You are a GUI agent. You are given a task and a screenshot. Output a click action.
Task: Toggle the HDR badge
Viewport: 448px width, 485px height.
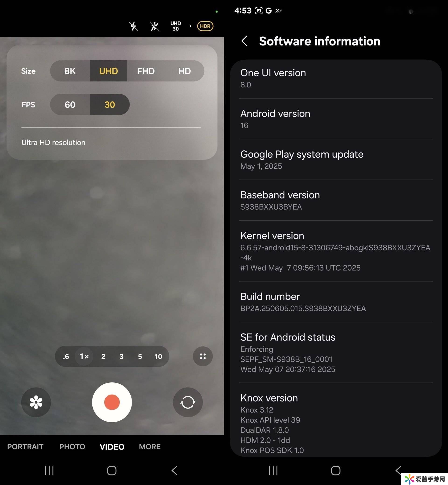tap(205, 26)
